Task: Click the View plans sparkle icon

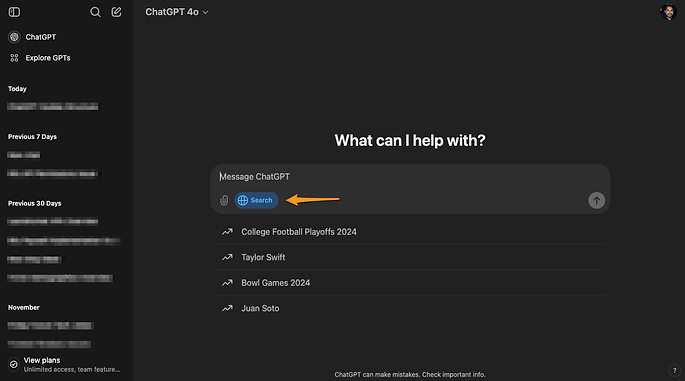Action: (x=14, y=364)
